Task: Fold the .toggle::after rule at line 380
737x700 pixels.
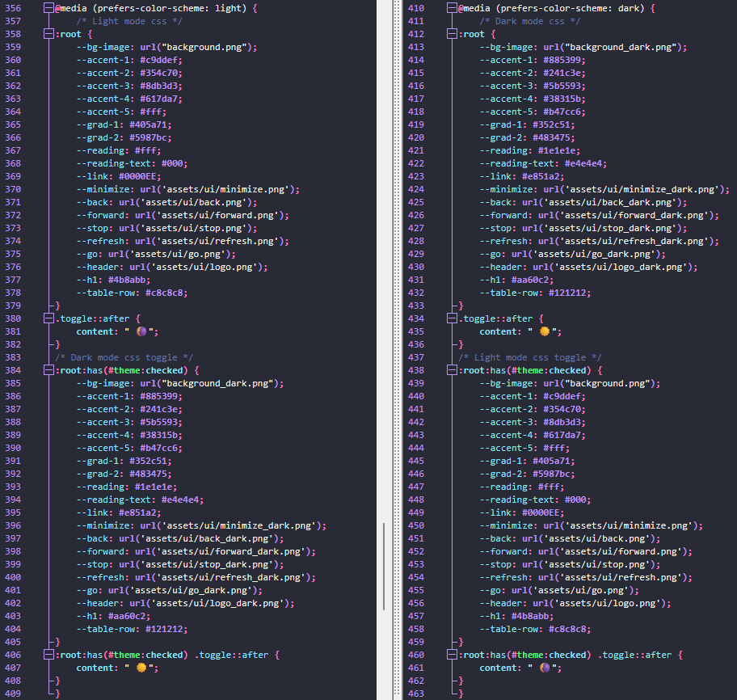Action: point(49,318)
